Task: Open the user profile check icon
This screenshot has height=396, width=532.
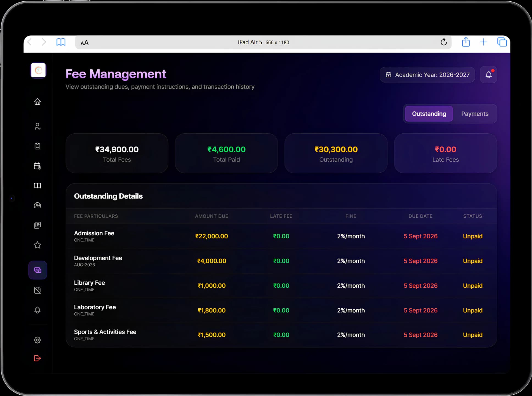Action: point(37,126)
